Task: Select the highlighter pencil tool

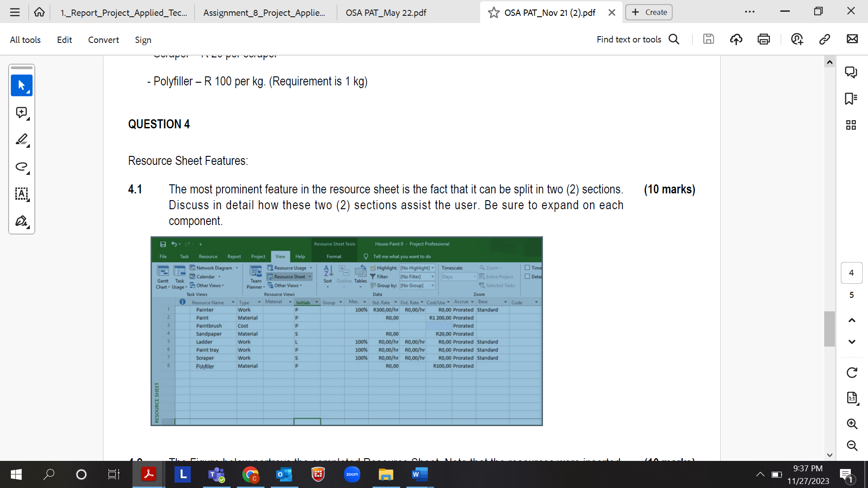Action: pyautogui.click(x=22, y=140)
